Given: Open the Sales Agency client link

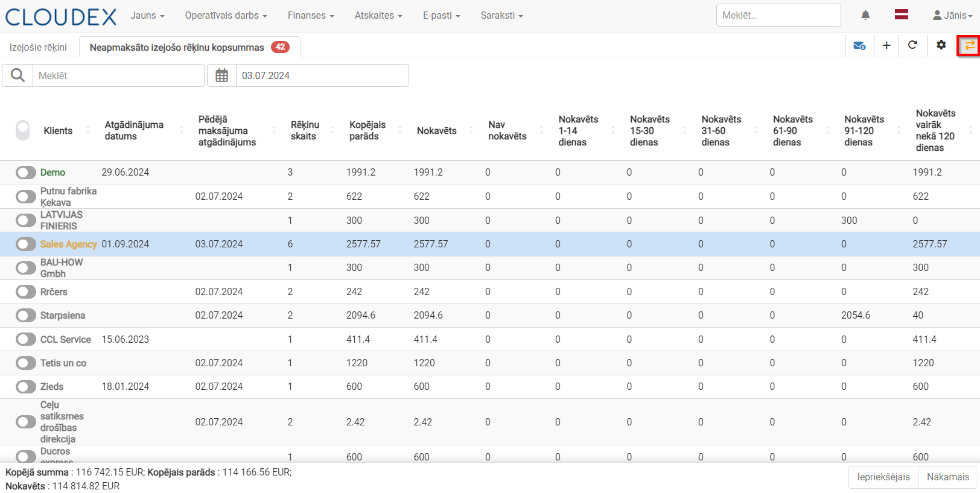Looking at the screenshot, I should [68, 244].
